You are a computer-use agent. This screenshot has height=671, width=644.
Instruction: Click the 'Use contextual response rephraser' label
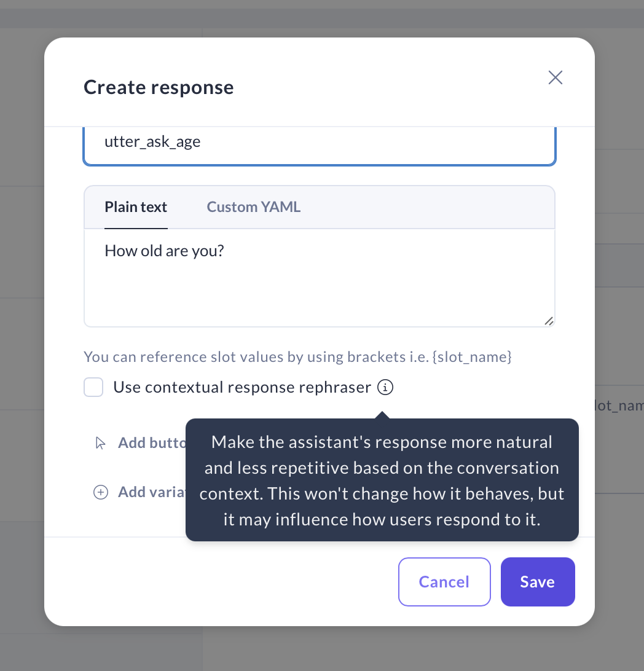242,388
